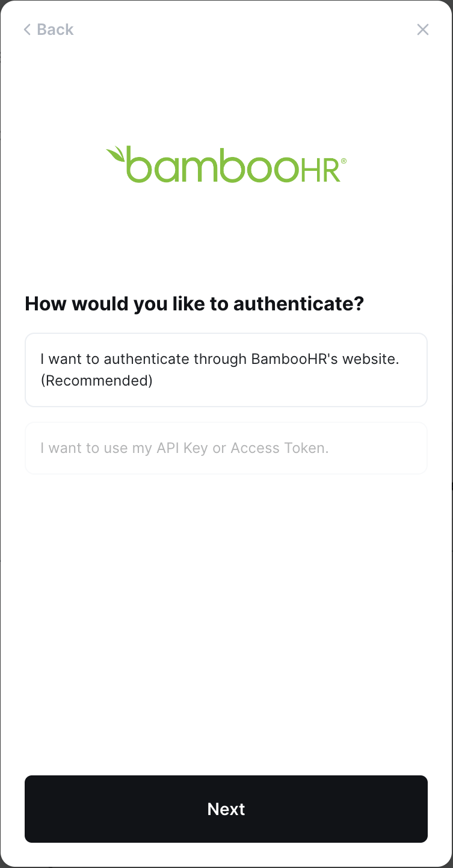
Task: Close the authentication wizard
Action: [x=423, y=29]
